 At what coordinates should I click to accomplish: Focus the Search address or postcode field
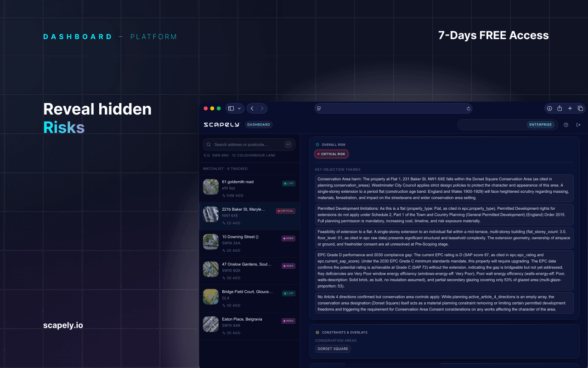[x=249, y=144]
